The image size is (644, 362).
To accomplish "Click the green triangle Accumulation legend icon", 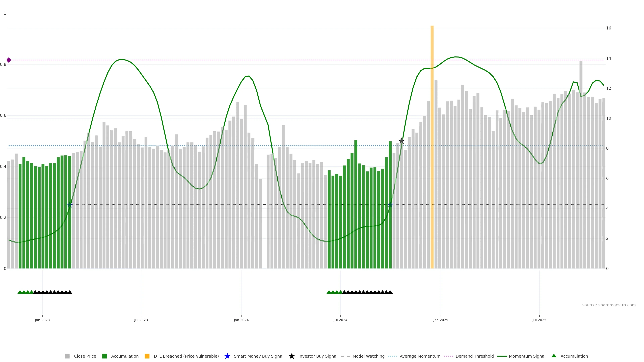I will tap(554, 356).
